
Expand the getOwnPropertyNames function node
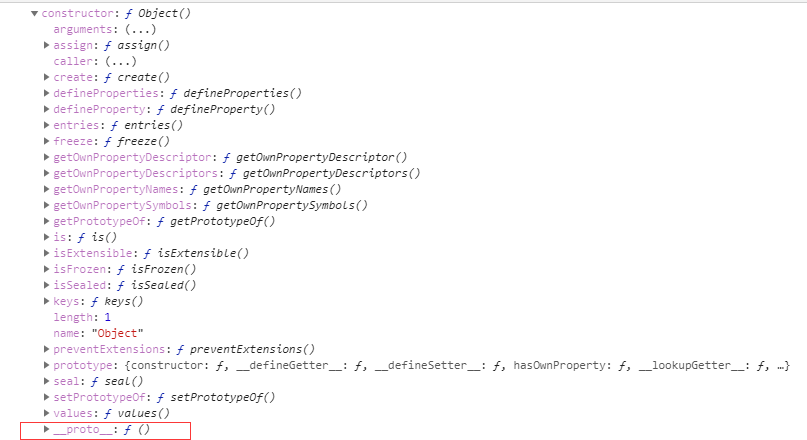click(x=46, y=189)
